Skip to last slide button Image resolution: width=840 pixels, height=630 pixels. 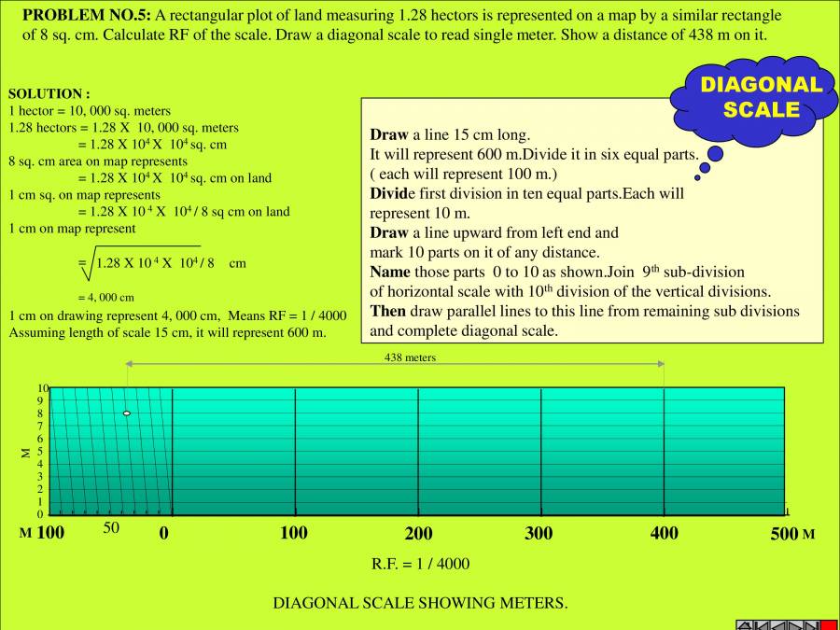[811, 625]
